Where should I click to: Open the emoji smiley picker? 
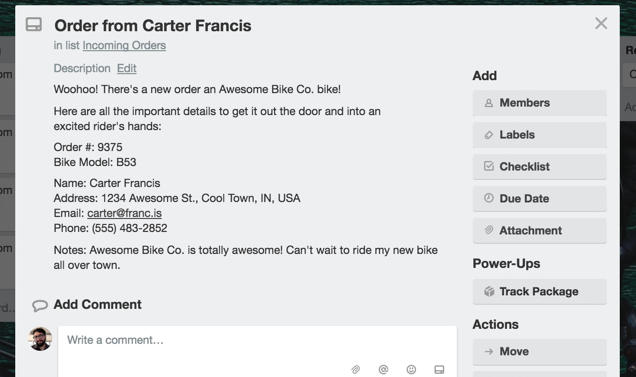coord(411,369)
